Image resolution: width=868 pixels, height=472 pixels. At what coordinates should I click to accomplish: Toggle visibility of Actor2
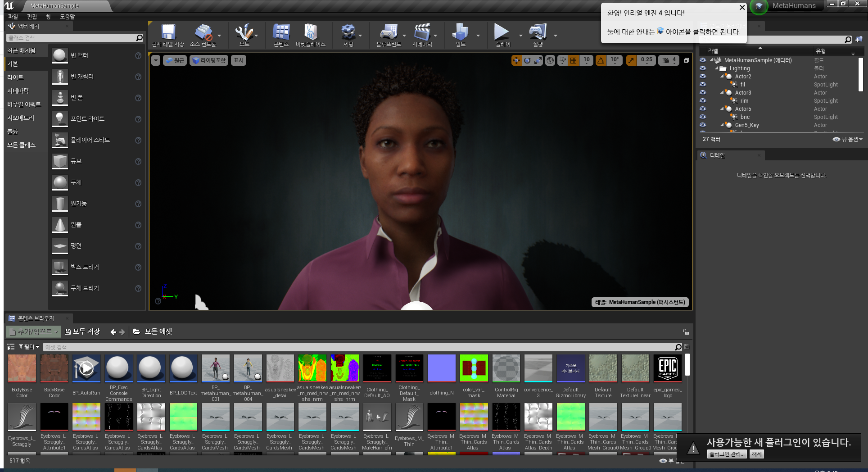tap(703, 76)
